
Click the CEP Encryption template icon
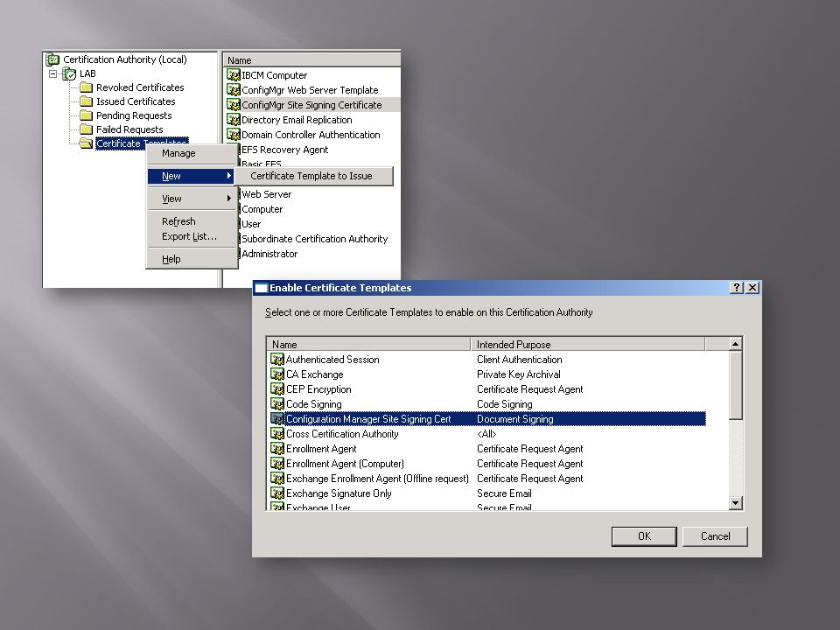(277, 389)
